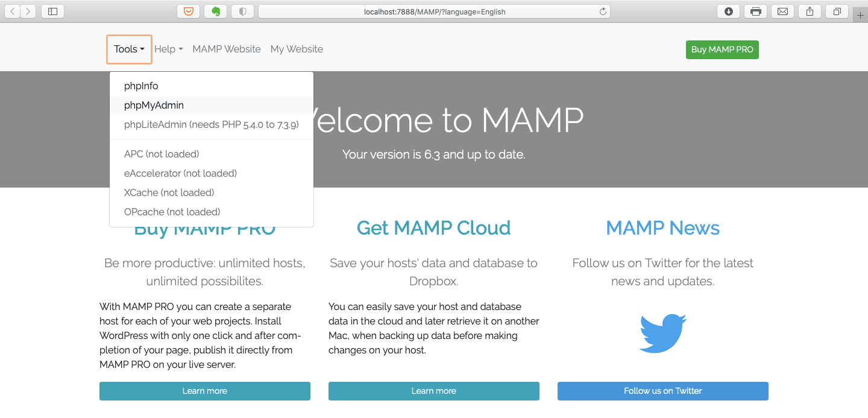Click the print icon in toolbar
The height and width of the screenshot is (418, 868).
[755, 11]
